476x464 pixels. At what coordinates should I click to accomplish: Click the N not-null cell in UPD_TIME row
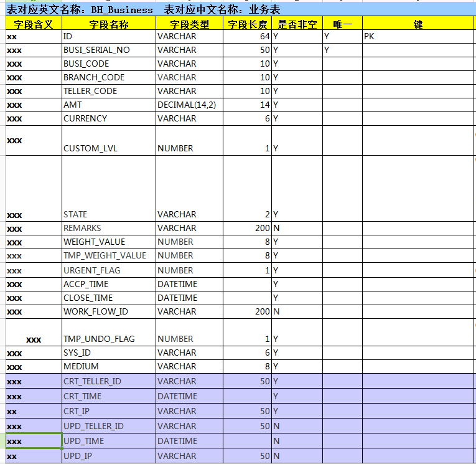pos(297,440)
